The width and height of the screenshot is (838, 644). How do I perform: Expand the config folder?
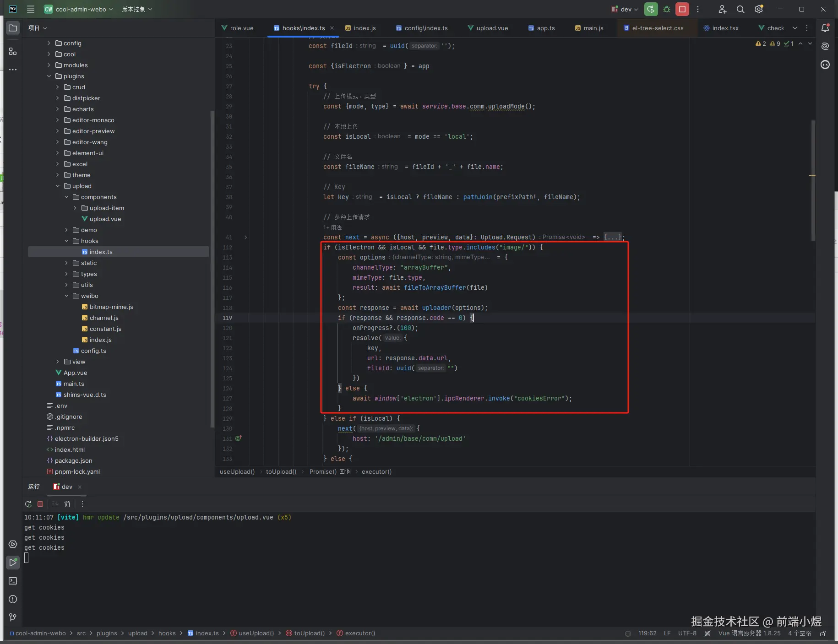coord(49,43)
